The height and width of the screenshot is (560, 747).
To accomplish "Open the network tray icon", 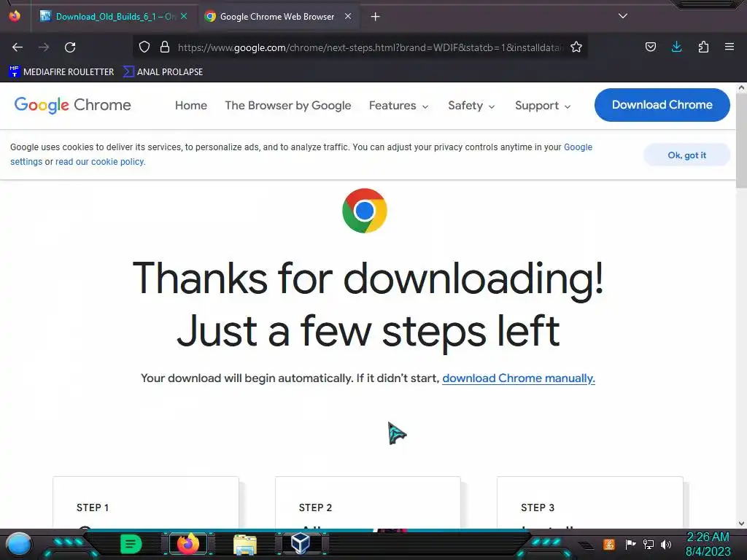I will click(x=648, y=544).
